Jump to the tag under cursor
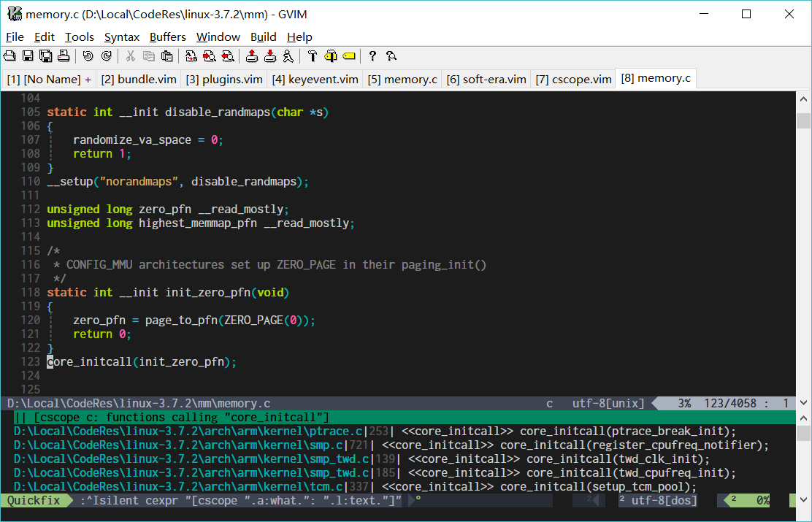The image size is (812, 522). pos(348,55)
